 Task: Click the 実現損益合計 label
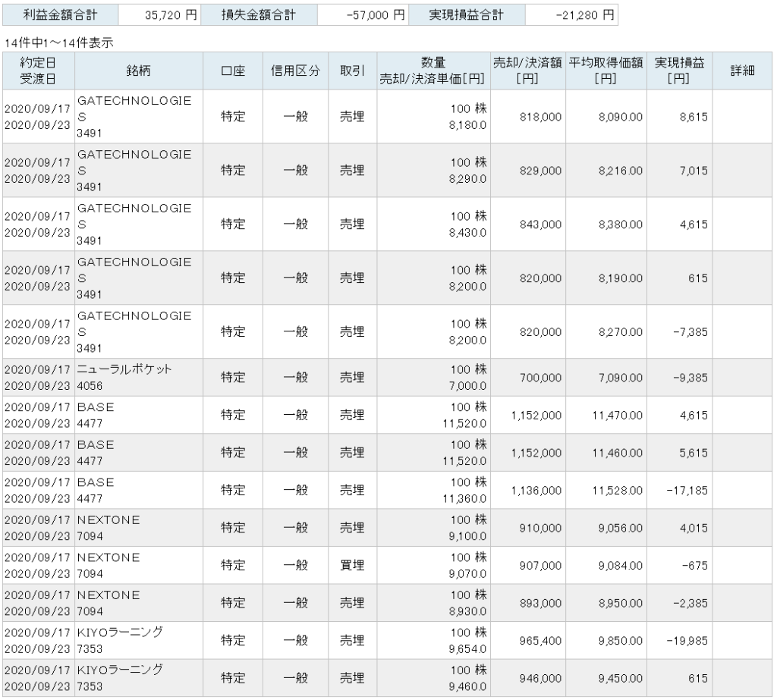coord(467,15)
